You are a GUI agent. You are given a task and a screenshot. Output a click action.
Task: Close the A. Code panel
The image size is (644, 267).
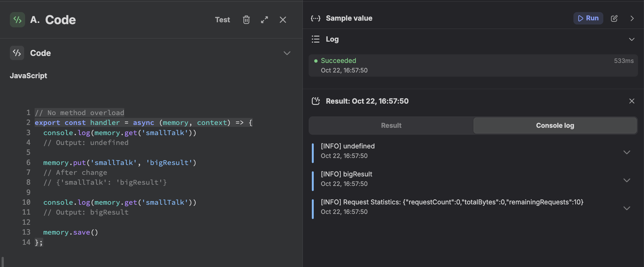(283, 20)
